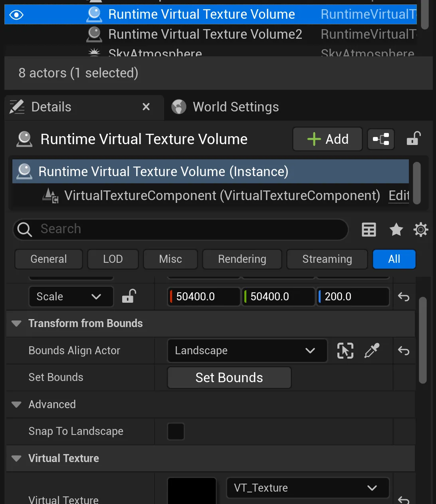Viewport: 436px width, 504px height.
Task: Click the search magnifier icon
Action: (25, 230)
